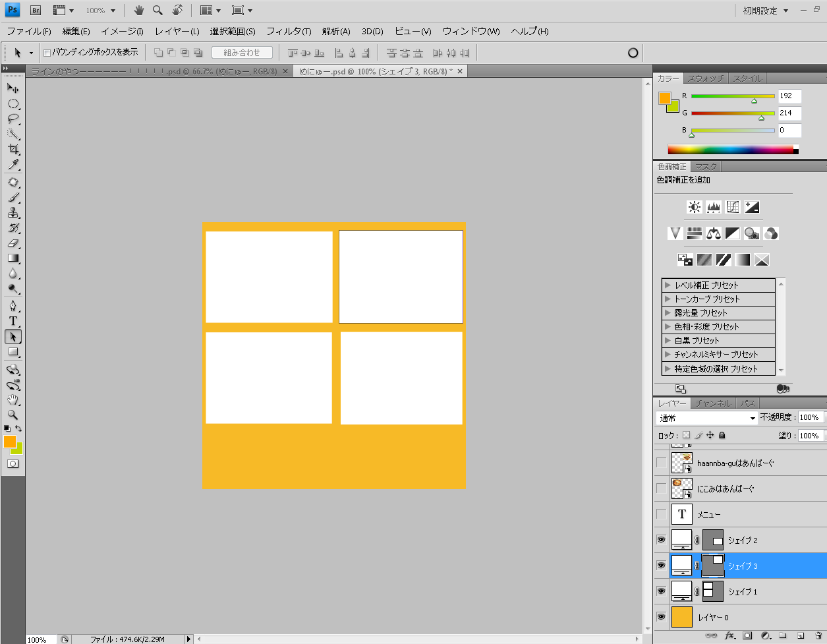The height and width of the screenshot is (644, 827).
Task: Hide the シェイプ 2 layer
Action: pyautogui.click(x=661, y=540)
